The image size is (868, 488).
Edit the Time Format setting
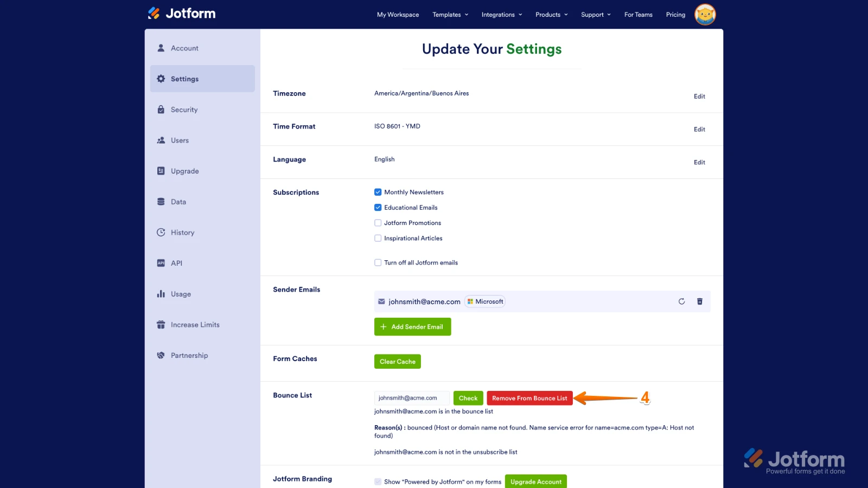coord(699,130)
